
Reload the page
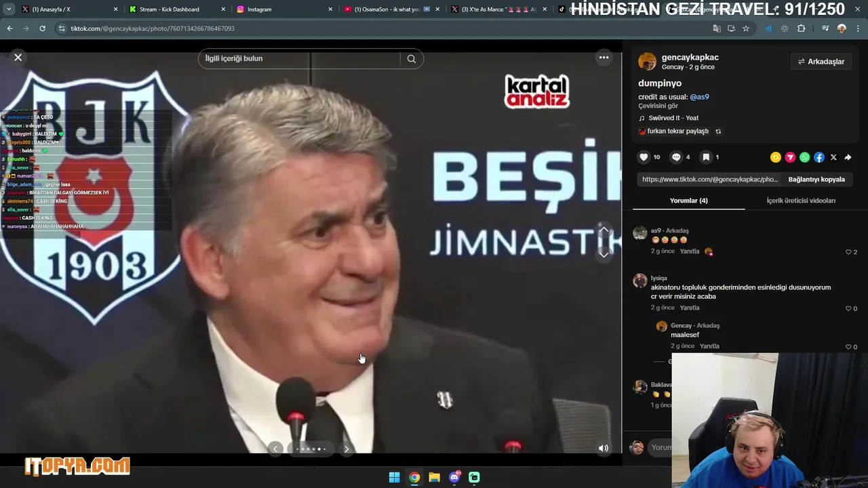click(x=42, y=28)
